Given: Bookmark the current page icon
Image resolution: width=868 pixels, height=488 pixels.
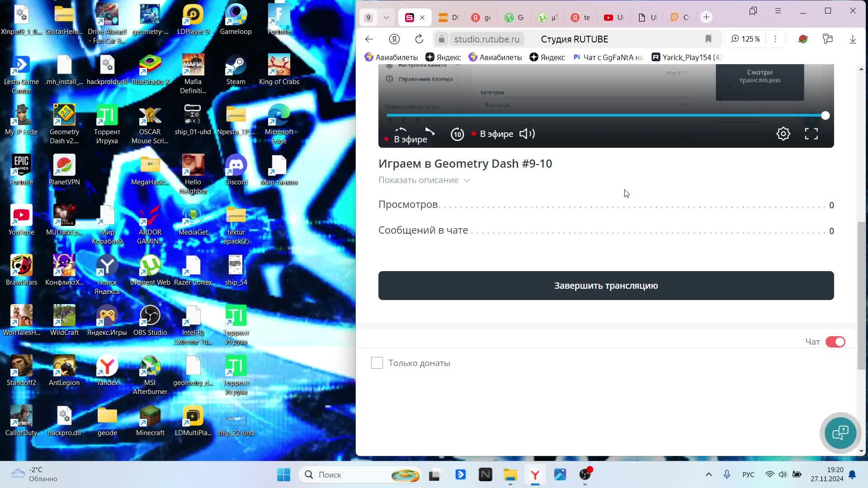Looking at the screenshot, I should pos(708,39).
